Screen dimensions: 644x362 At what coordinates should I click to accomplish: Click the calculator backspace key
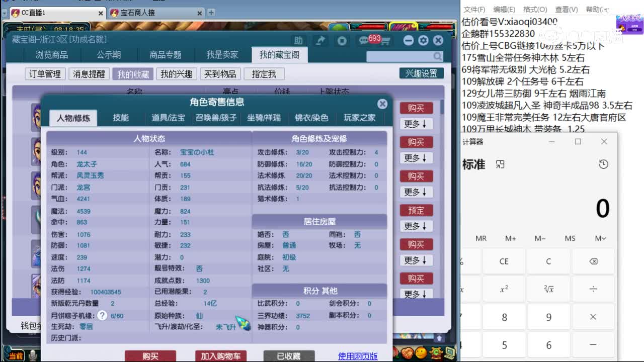(593, 261)
